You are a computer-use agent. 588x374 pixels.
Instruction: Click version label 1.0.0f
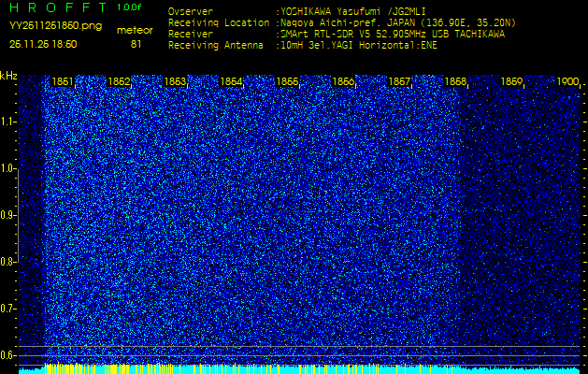tap(129, 7)
